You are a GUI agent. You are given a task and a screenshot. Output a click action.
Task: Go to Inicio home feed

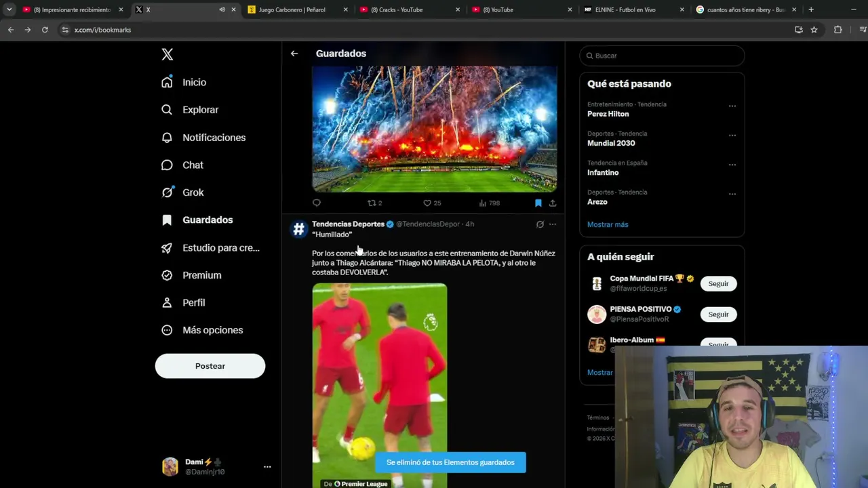(x=184, y=82)
